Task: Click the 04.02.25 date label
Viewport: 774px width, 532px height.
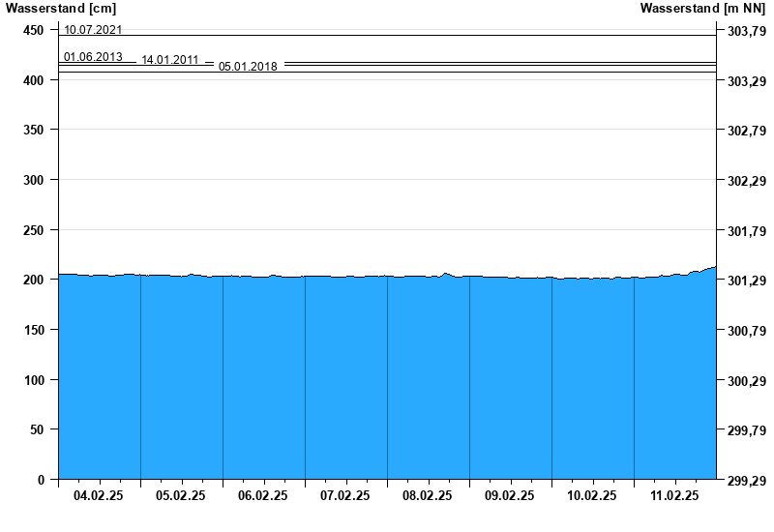Action: point(100,495)
